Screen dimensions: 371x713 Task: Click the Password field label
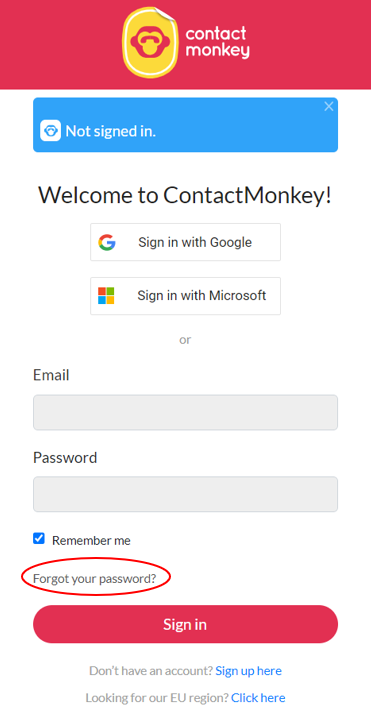click(x=65, y=457)
